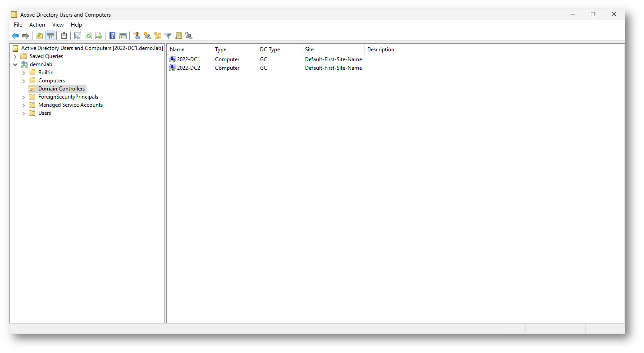
Task: Collapse the demo.lab domain node
Action: [15, 64]
